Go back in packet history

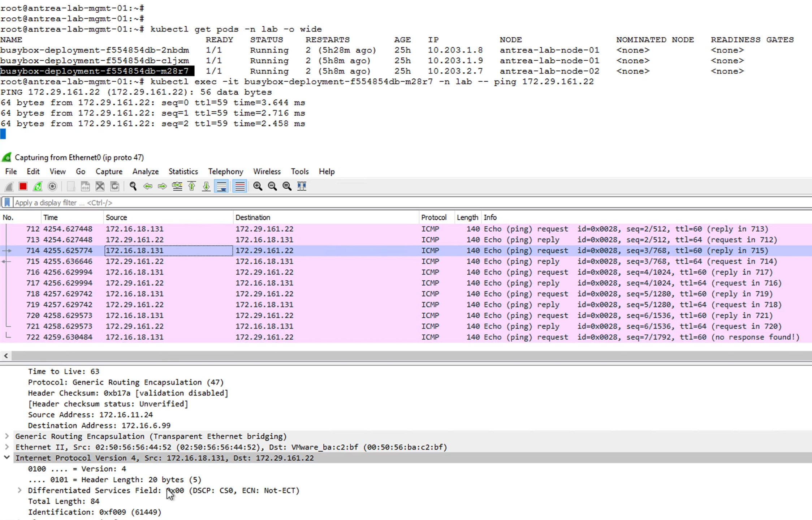148,186
